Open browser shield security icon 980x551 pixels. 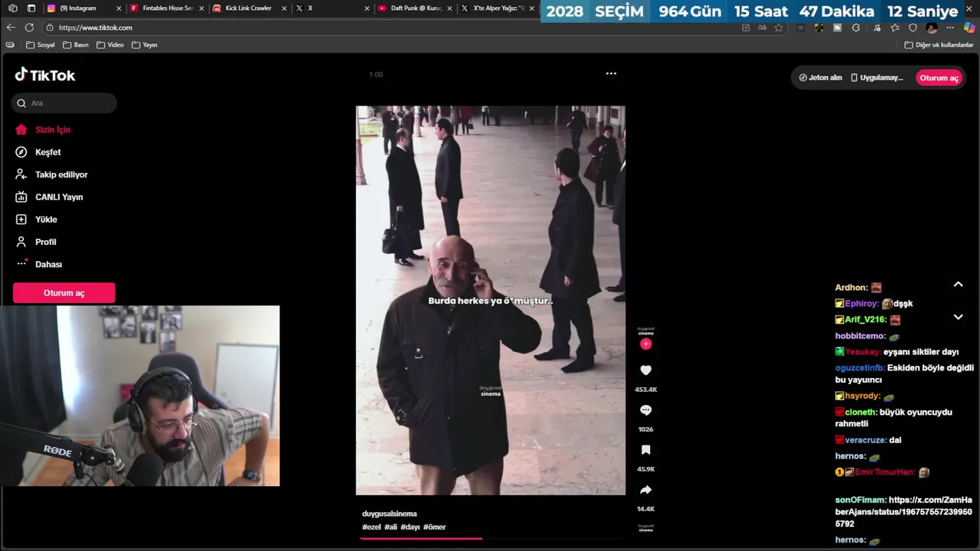coord(913,28)
